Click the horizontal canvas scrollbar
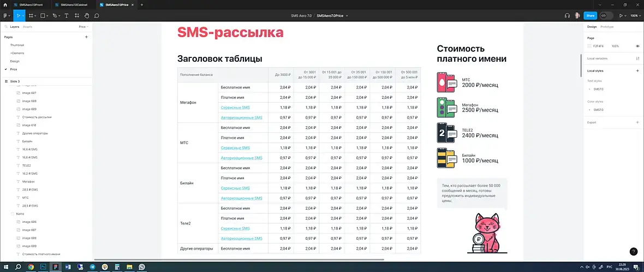644x272 pixels. [x=239, y=259]
